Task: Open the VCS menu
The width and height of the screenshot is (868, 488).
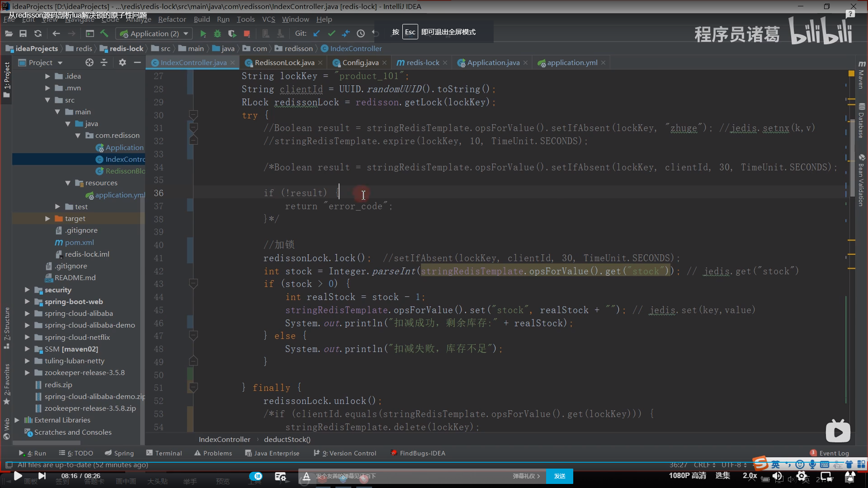Action: 269,19
